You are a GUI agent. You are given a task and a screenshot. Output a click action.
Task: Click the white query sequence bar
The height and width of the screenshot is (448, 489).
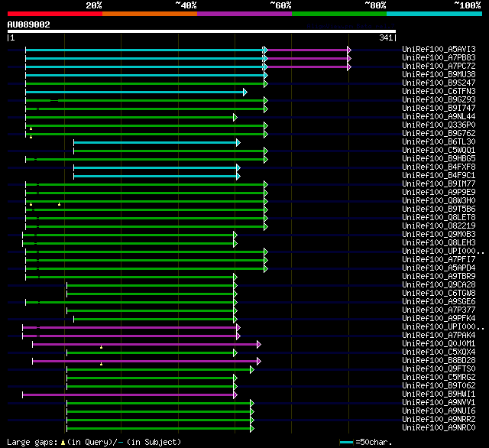202,31
